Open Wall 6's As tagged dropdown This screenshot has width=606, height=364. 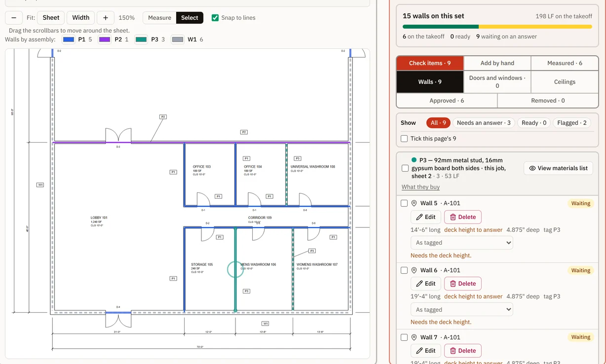[462, 310]
